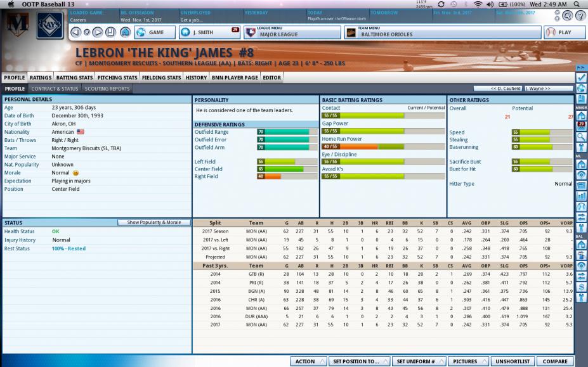The image size is (588, 367).
Task: Click the back navigation arrow icon
Action: (75, 32)
